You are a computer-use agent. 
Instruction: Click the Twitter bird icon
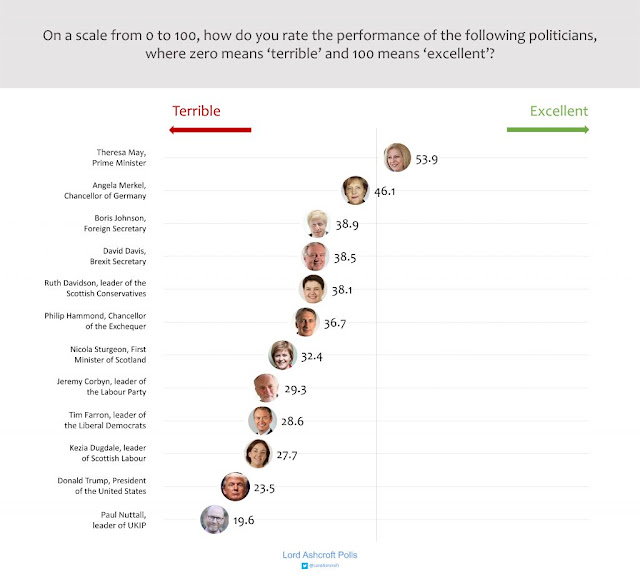point(306,566)
